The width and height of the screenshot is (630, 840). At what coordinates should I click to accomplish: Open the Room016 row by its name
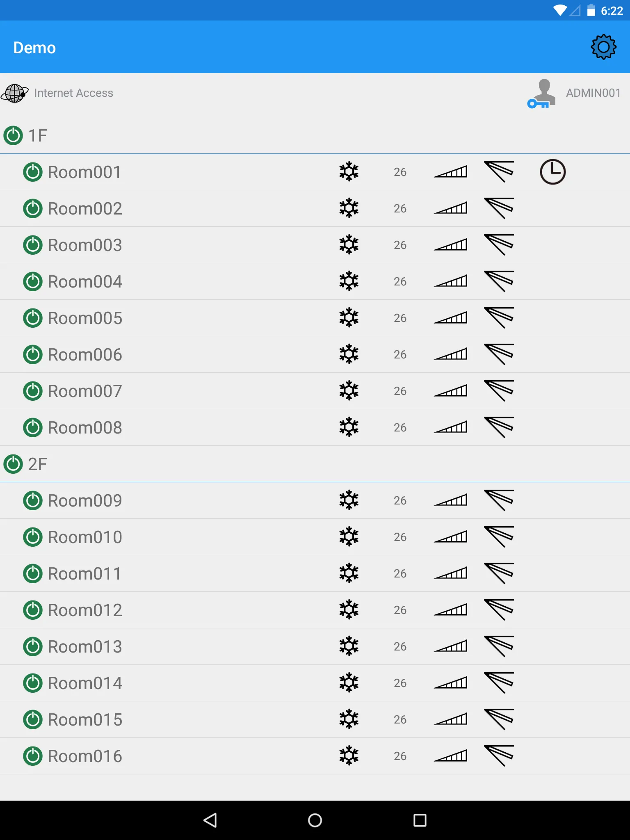point(85,756)
